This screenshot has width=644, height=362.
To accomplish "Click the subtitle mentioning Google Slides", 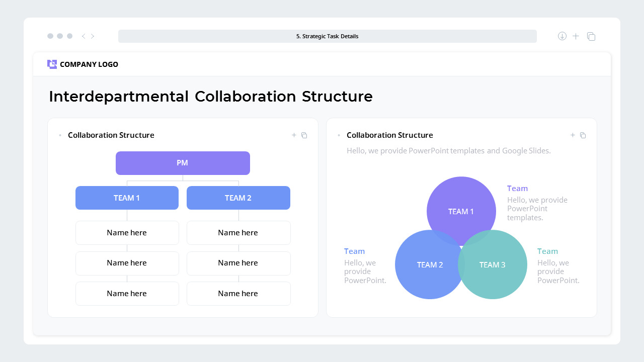I will click(449, 150).
